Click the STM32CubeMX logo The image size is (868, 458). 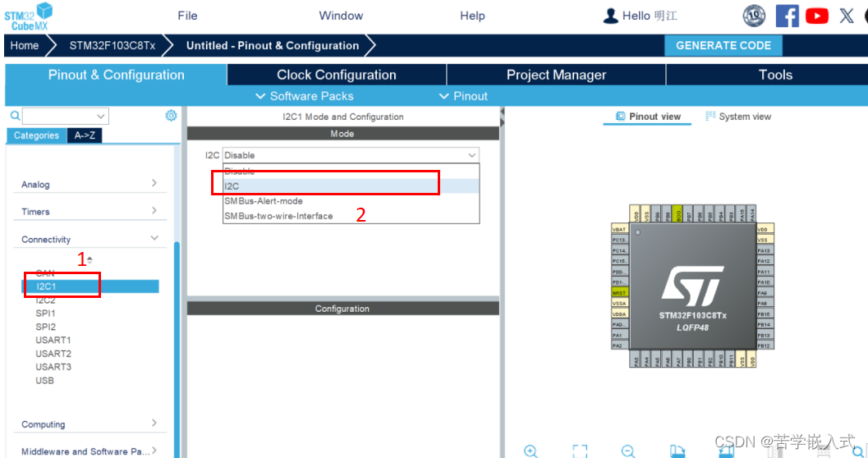coord(28,16)
